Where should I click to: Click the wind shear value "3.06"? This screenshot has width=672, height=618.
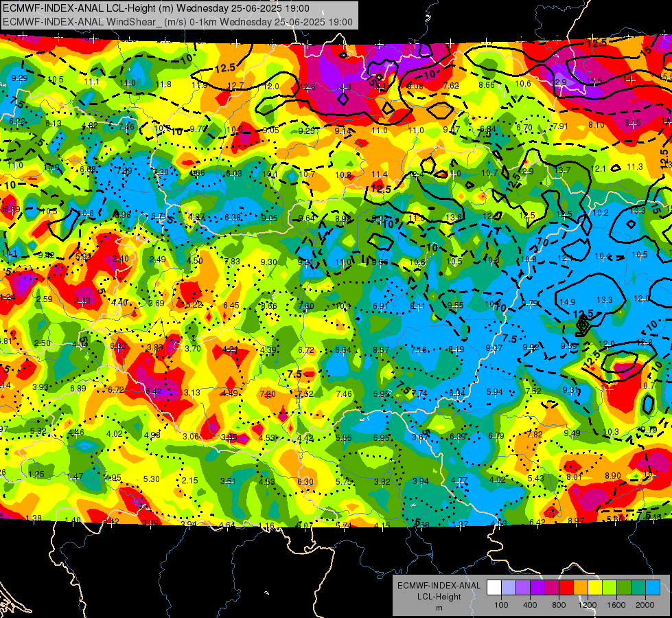click(191, 436)
